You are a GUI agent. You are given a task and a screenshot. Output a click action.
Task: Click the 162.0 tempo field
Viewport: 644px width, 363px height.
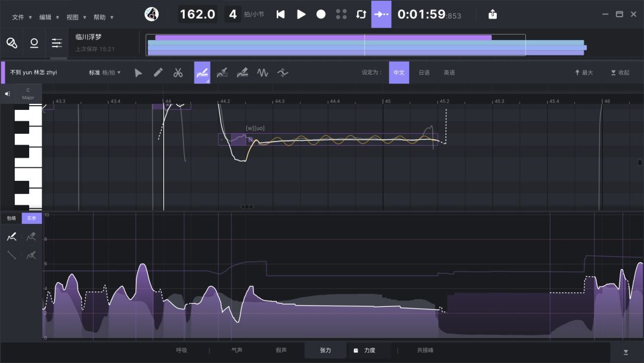(197, 14)
